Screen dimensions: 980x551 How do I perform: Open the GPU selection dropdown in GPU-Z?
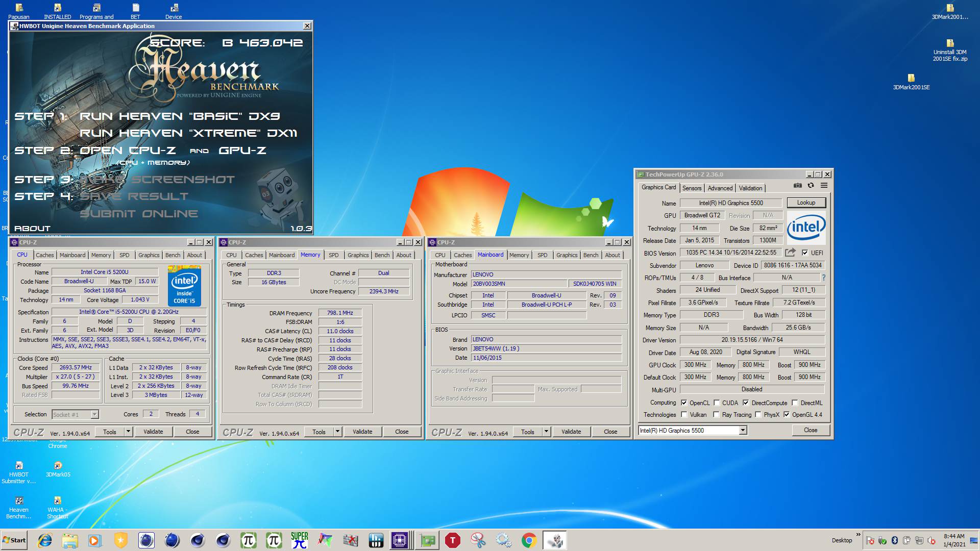(743, 430)
